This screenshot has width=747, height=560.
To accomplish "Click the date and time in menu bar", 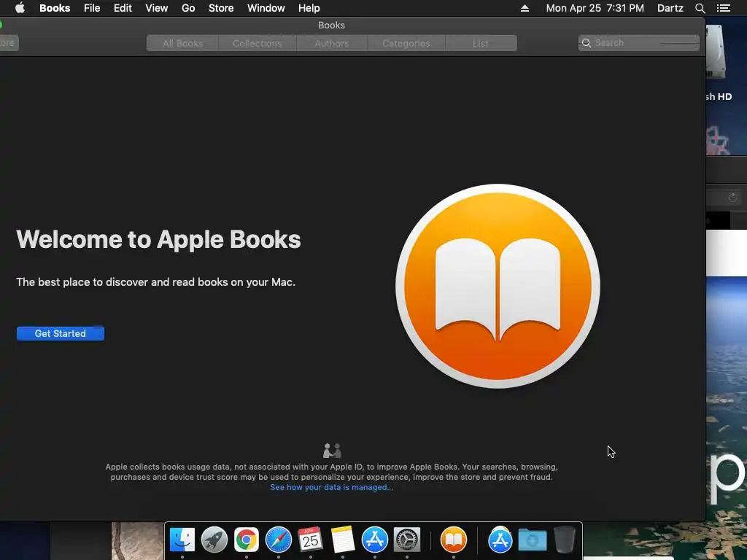I will 595,8.
